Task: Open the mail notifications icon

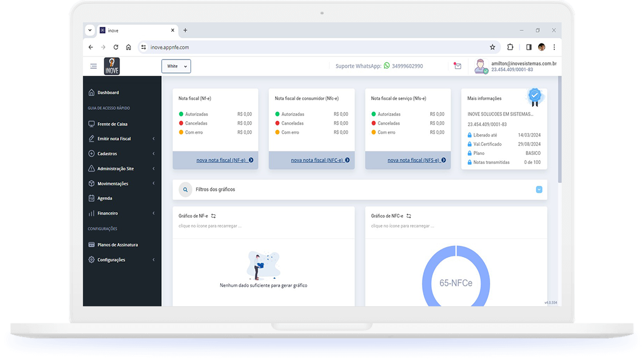Action: click(458, 66)
